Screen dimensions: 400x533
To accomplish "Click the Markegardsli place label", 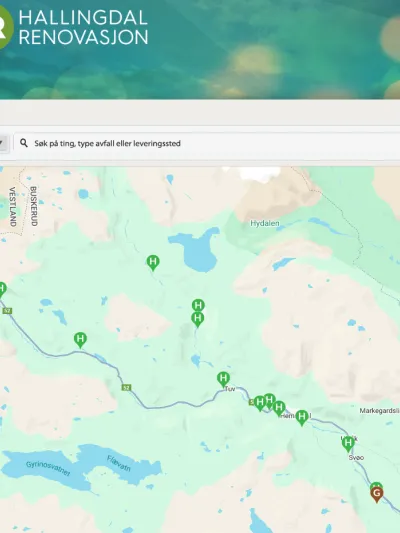I will pos(379,411).
